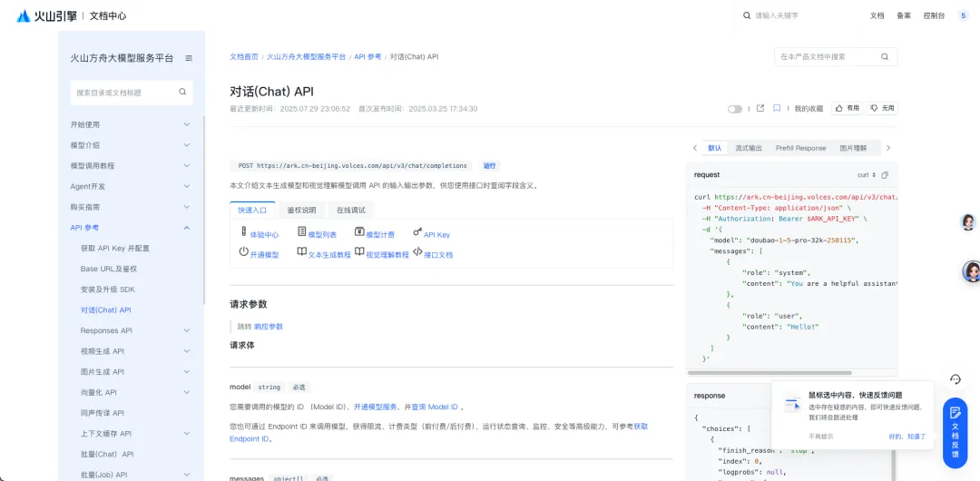Expand the 视频生成 API tree item

point(186,351)
